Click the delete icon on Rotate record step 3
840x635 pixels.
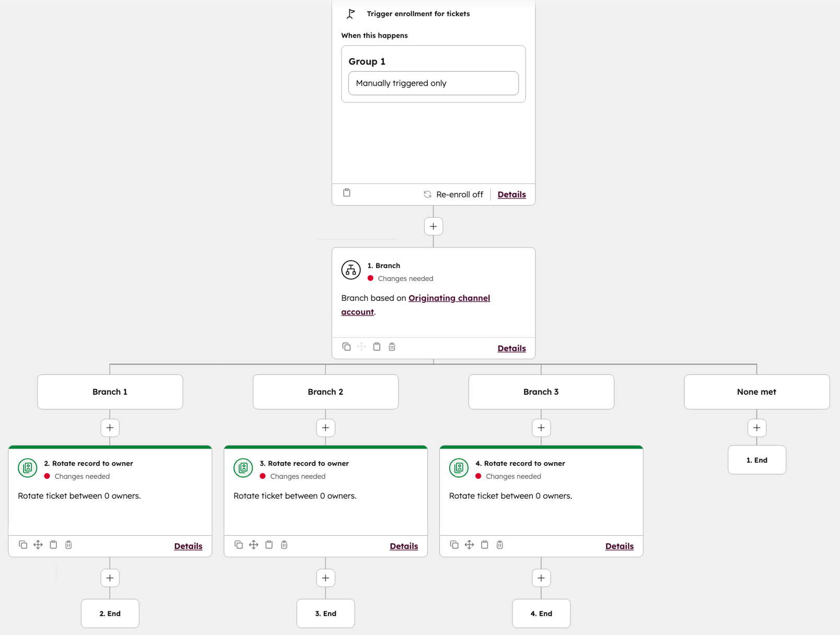click(284, 545)
